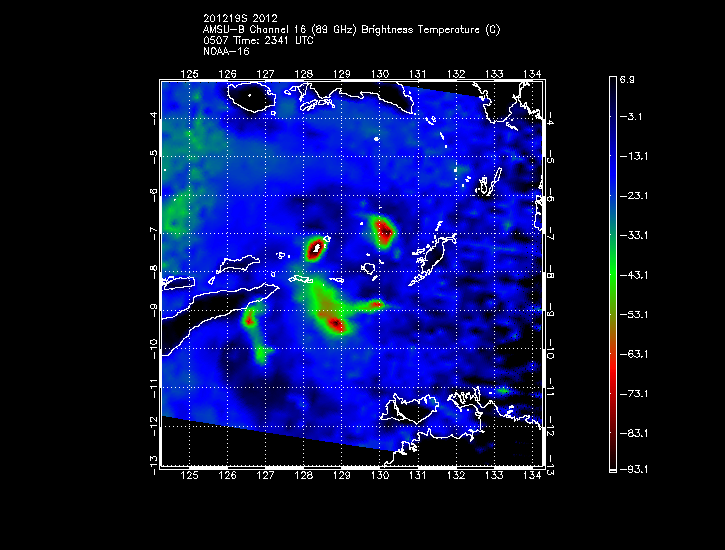The width and height of the screenshot is (725, 550).
Task: Select the Melville Island outline near 130.5E 11.5S
Action: coord(412,408)
